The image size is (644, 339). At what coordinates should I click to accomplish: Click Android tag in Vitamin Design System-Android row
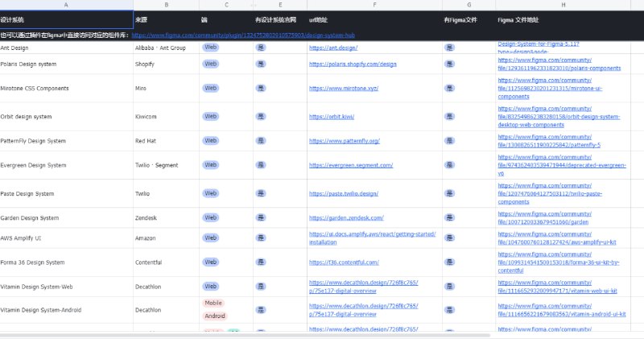tap(215, 316)
